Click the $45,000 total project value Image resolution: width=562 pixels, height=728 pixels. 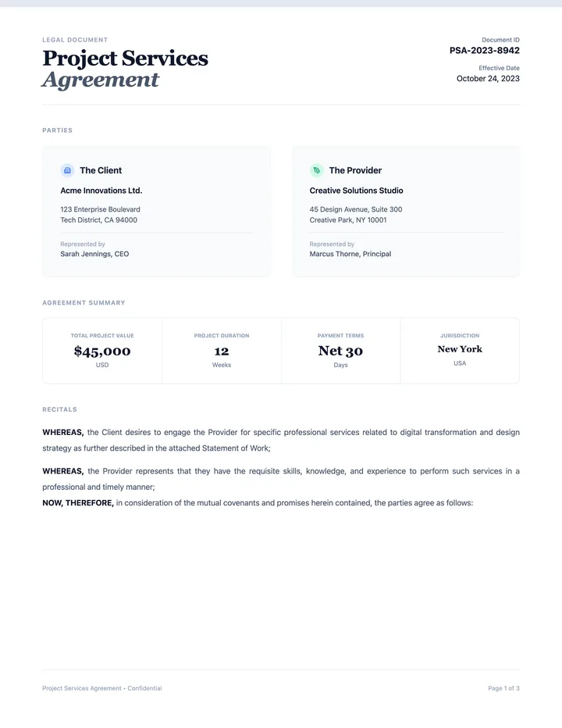click(x=102, y=351)
